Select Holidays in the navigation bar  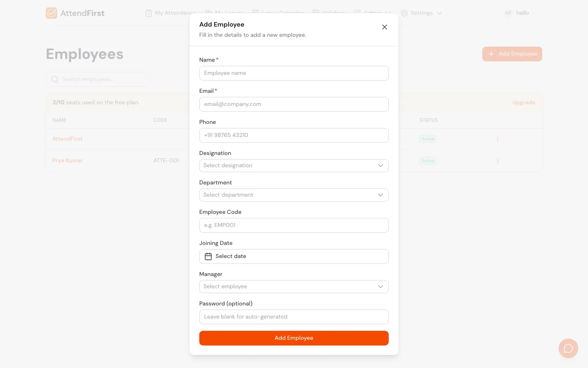point(328,13)
